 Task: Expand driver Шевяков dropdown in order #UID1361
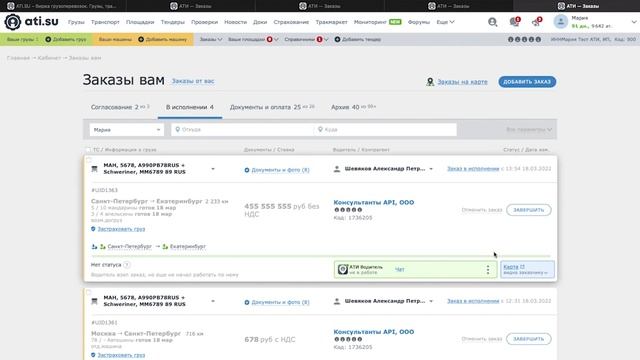pyautogui.click(x=431, y=301)
